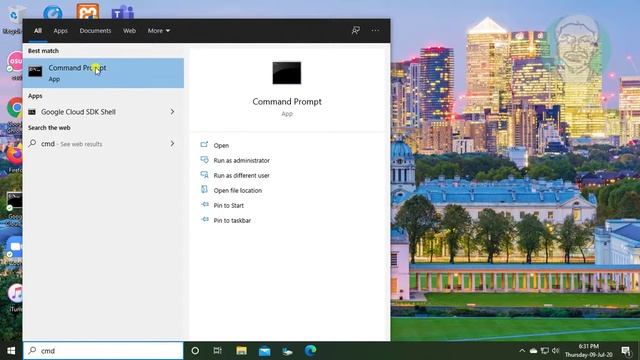The width and height of the screenshot is (640, 360).
Task: Expand the cmd web results chevron
Action: coord(172,144)
